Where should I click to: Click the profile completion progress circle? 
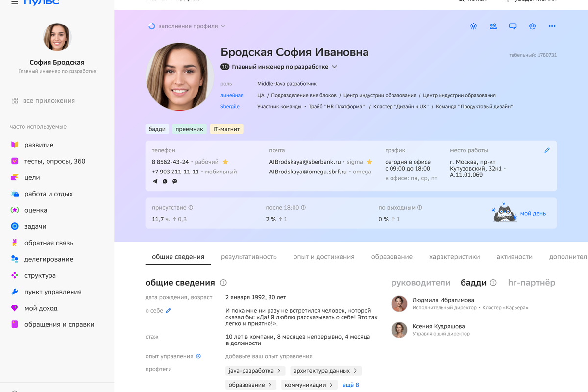point(152,26)
